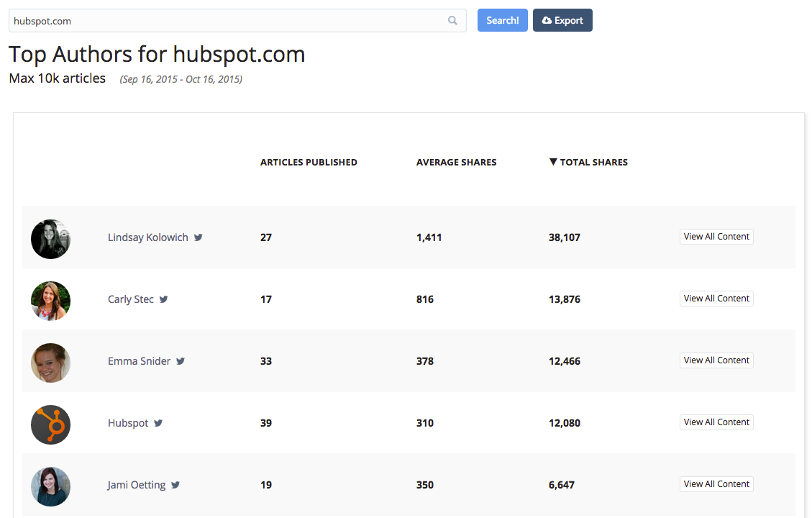Open Hubspot's Twitter icon
The width and height of the screenshot is (812, 518).
(158, 423)
